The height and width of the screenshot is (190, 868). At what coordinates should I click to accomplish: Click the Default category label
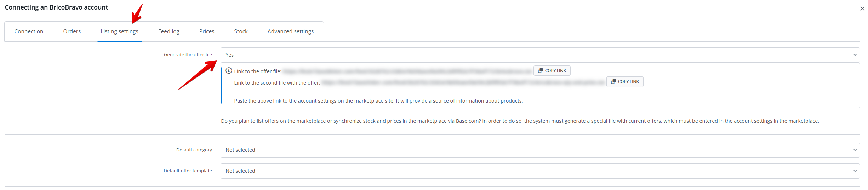point(194,150)
